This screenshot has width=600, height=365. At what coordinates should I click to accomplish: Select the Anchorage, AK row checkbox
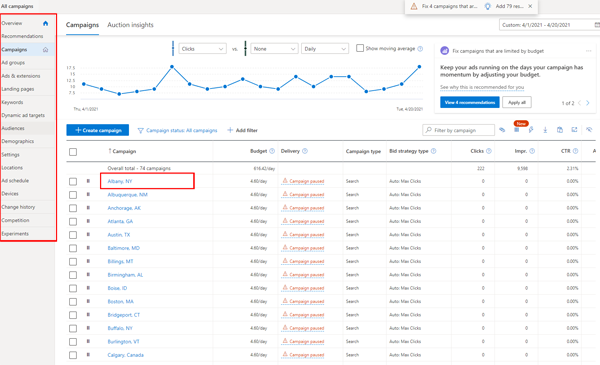73,208
